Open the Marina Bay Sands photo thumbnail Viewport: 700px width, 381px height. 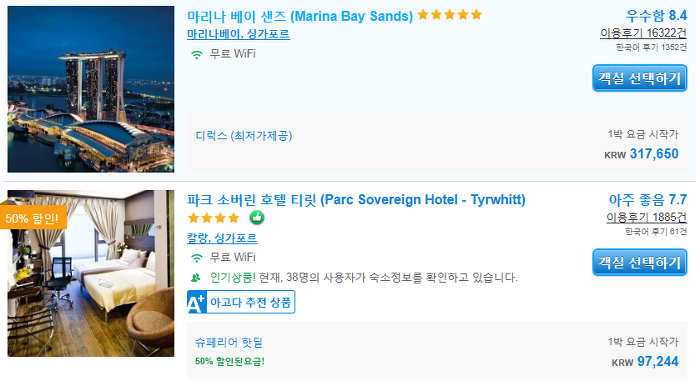(91, 89)
